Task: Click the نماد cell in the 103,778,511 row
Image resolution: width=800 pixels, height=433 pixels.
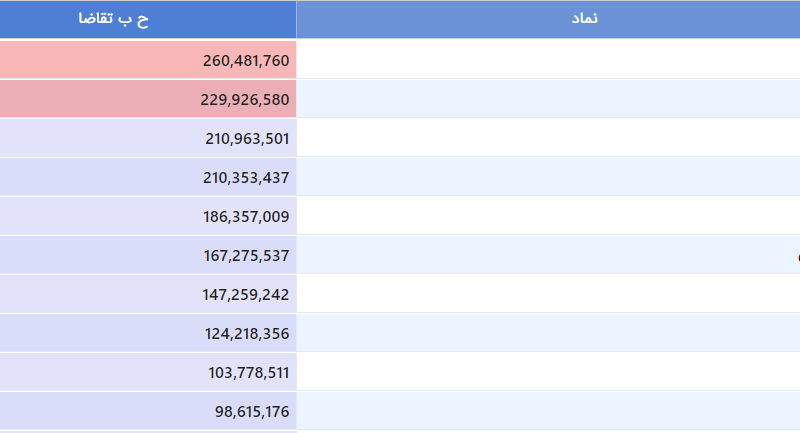Action: click(x=548, y=372)
